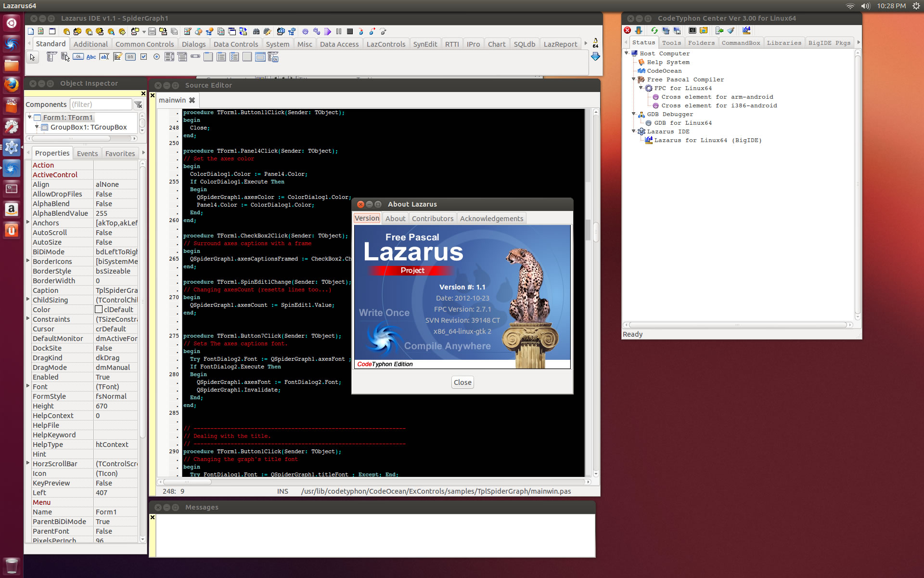Viewport: 924px width, 578px height.
Task: Select the TLabel (Abc) component in palette
Action: (91, 57)
